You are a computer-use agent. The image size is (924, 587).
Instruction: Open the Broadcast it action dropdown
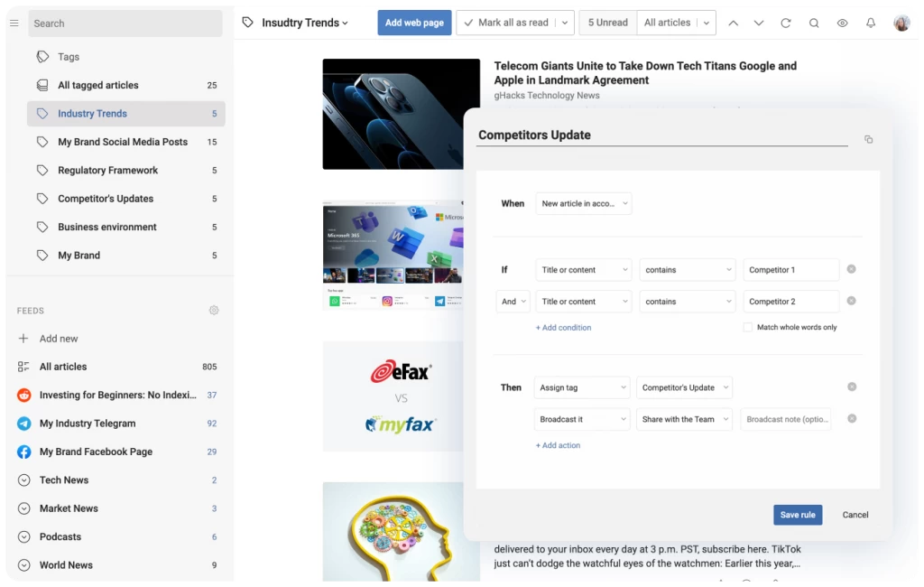pos(582,419)
